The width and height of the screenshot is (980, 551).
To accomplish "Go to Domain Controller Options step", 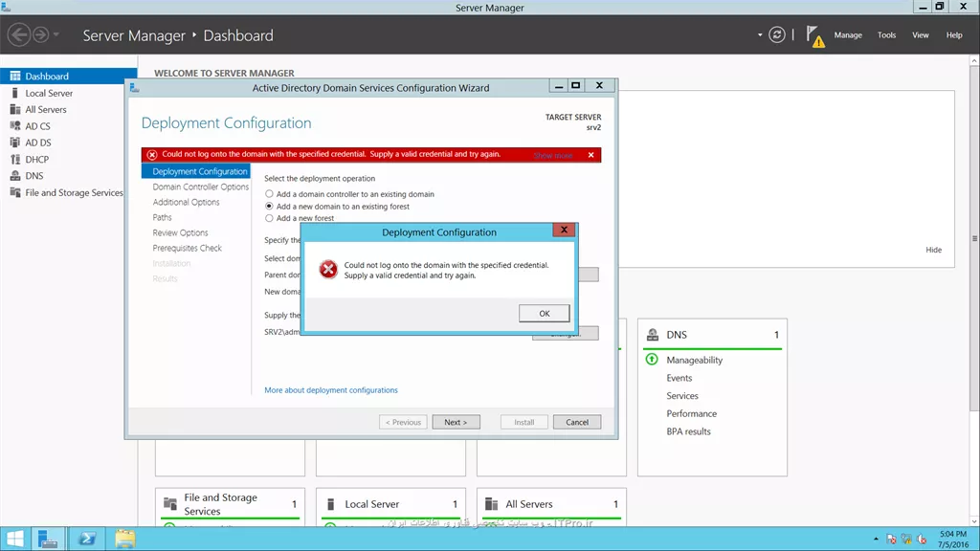I will coord(201,187).
